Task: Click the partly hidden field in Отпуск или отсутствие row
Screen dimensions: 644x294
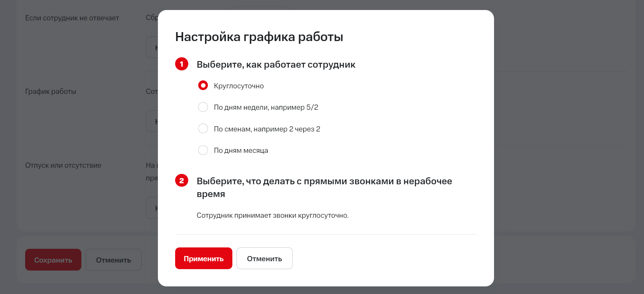Action: click(152, 208)
